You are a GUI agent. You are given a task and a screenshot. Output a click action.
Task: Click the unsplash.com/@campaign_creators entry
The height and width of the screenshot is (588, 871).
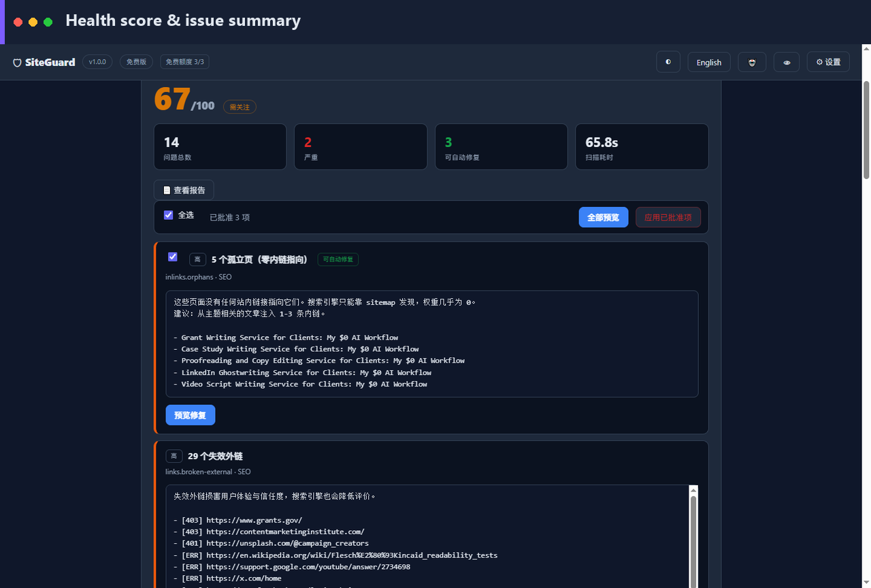click(271, 543)
